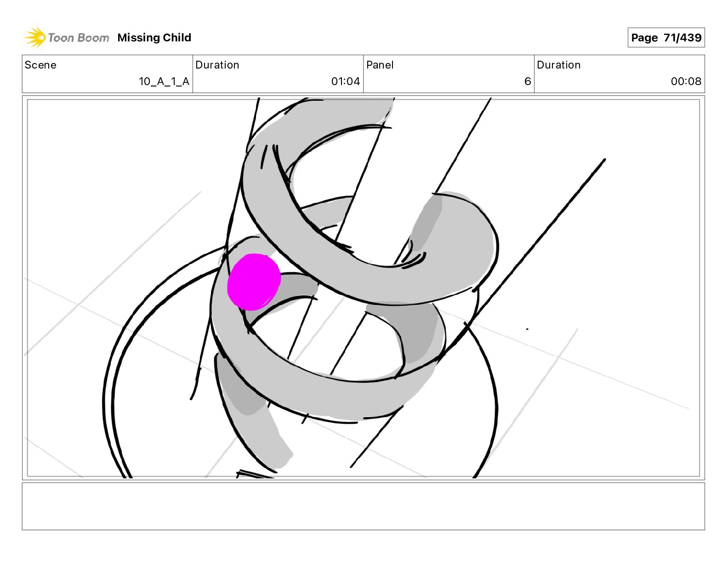Click the Toon Boom logo
Image resolution: width=728 pixels, height=563 pixels.
click(x=67, y=37)
